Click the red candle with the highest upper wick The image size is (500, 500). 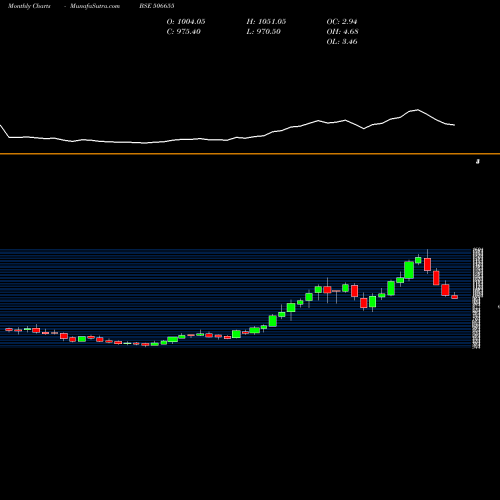427,264
